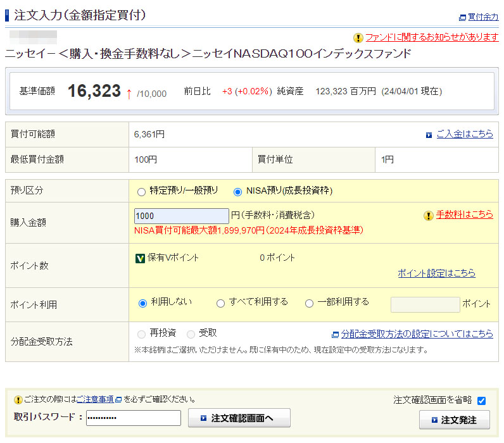
Task: Focus the 取引パスワード field
Action: click(x=133, y=418)
